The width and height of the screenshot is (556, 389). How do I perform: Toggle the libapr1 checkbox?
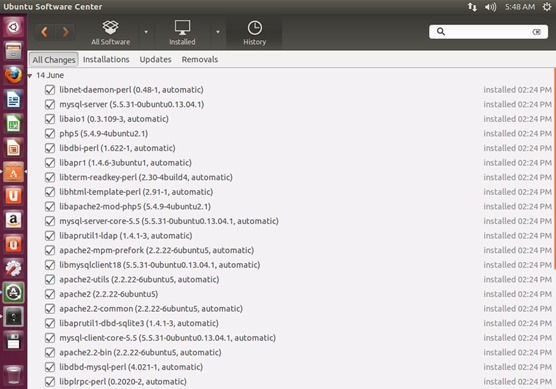(50, 163)
